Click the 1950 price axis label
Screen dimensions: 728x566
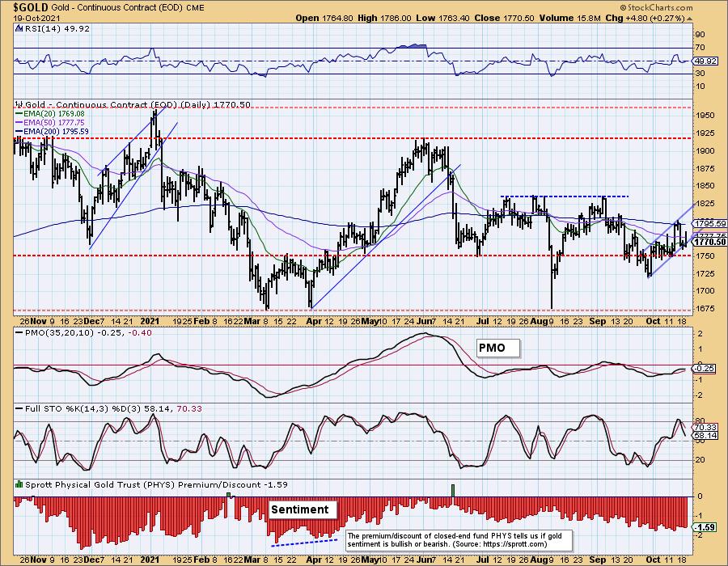(x=705, y=115)
